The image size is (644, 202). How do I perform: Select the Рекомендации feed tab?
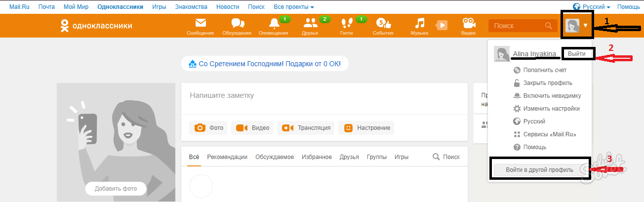point(227,157)
